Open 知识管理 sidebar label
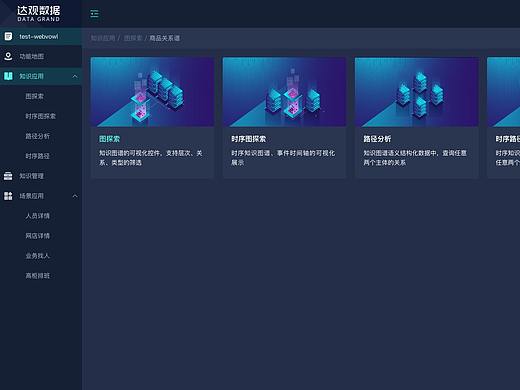 (x=31, y=176)
